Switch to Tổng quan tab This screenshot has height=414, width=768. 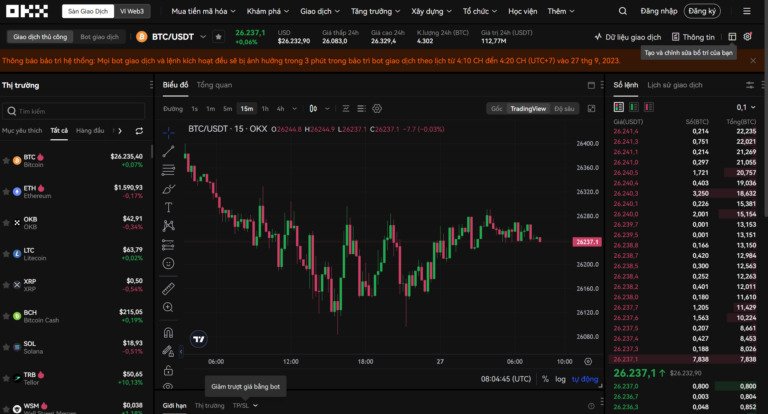[214, 85]
